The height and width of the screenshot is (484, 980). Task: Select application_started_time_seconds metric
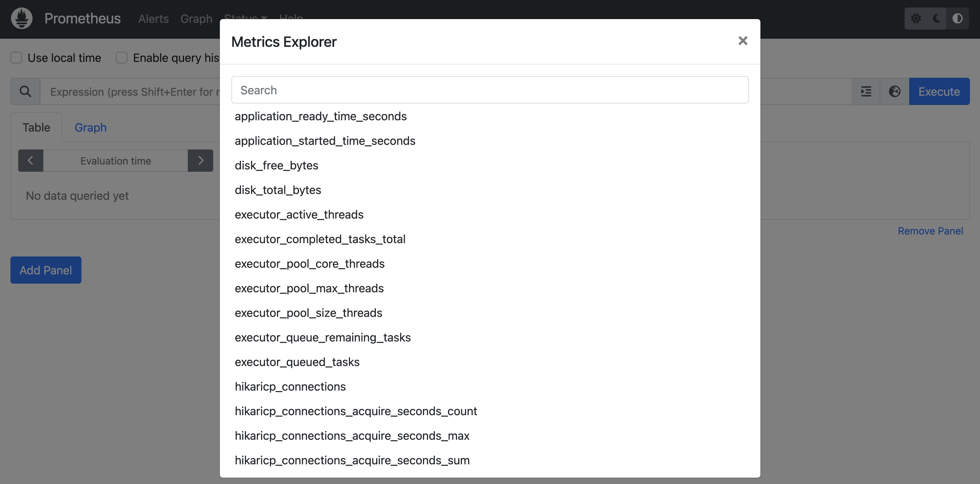click(x=324, y=141)
